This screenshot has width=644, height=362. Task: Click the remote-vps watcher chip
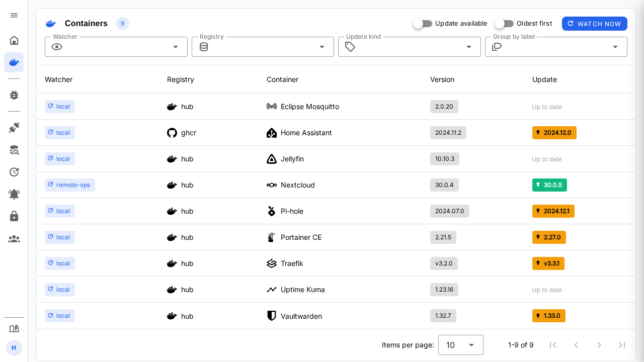coord(70,185)
